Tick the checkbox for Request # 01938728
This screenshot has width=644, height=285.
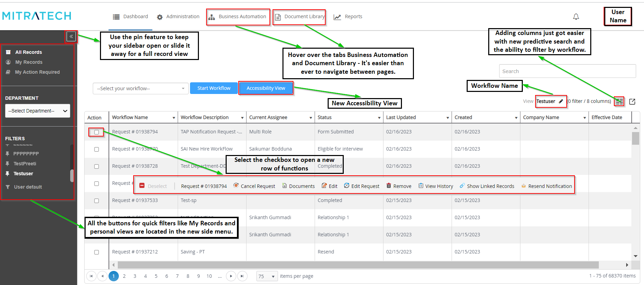point(97,166)
